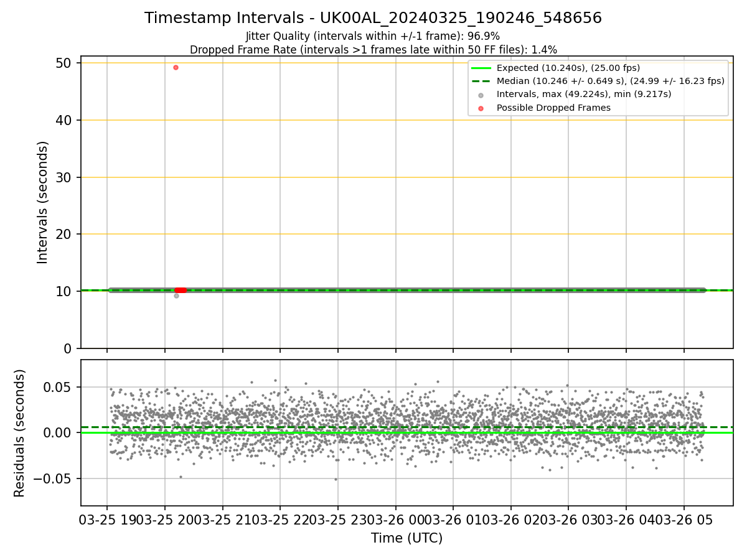Click the 'Dropped Frame Rate' 1.4% subtitle line

[373, 49]
